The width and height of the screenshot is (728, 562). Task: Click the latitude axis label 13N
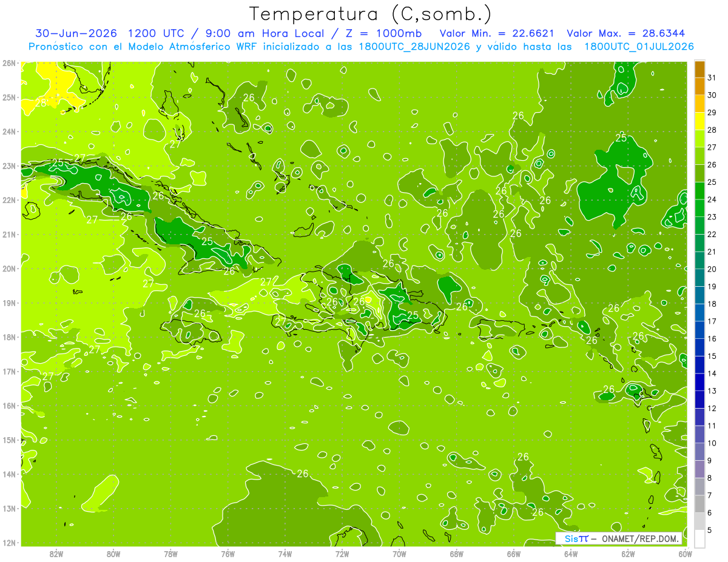tap(9, 508)
